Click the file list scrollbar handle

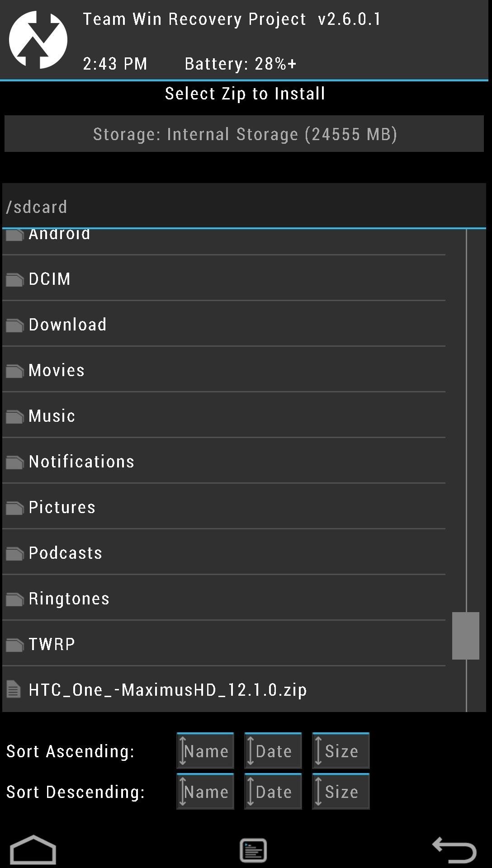466,636
